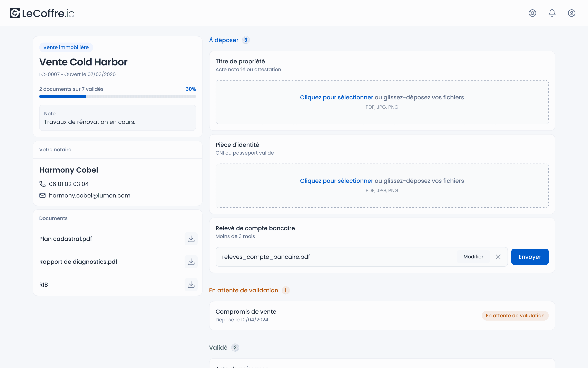Click the pending validation count badge 1
588x368 pixels.
click(286, 290)
